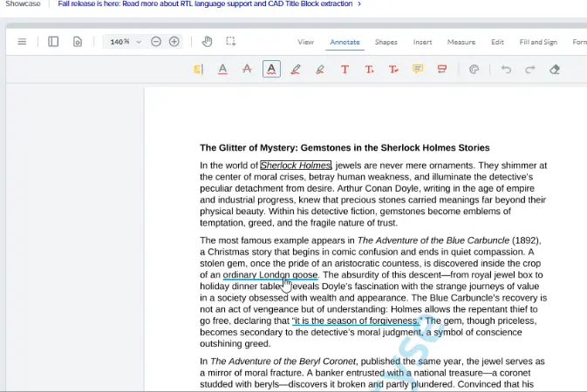The height and width of the screenshot is (392, 587).
Task: Zoom out with the minus button
Action: (x=156, y=42)
